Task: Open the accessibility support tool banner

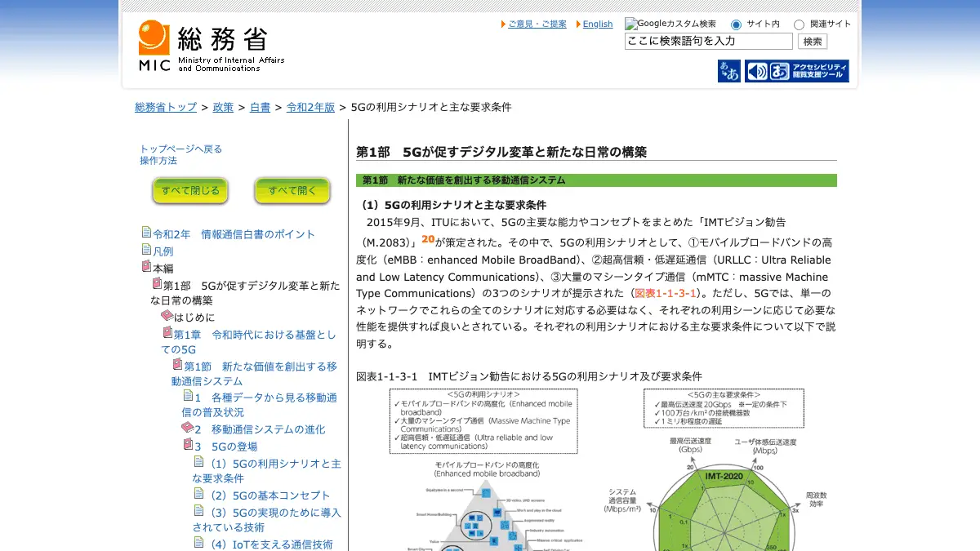Action: coord(797,71)
